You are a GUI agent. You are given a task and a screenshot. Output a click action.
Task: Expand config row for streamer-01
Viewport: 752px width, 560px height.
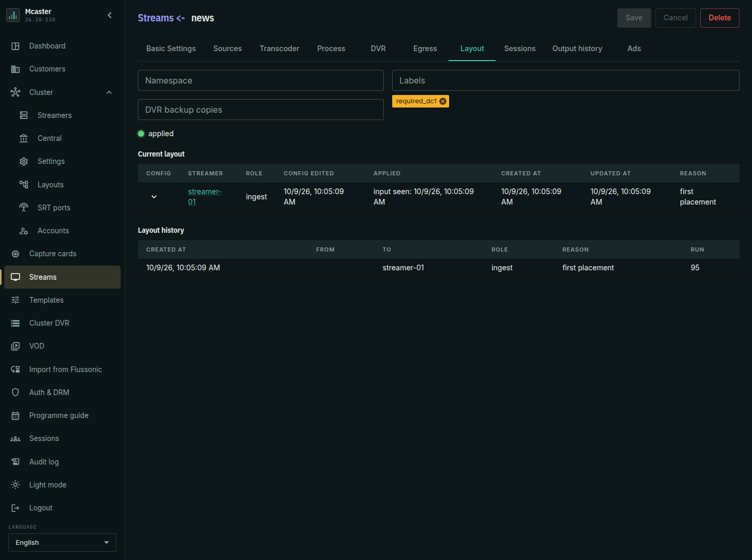click(x=154, y=197)
